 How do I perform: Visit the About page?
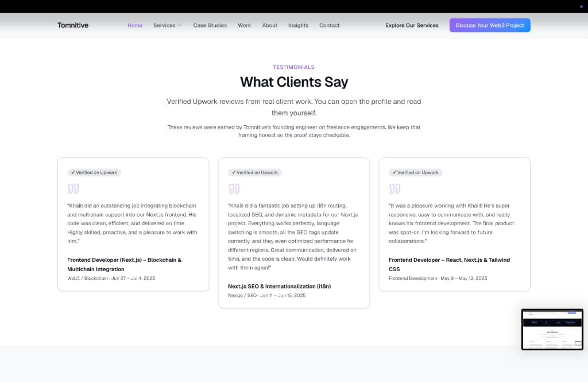[x=270, y=25]
